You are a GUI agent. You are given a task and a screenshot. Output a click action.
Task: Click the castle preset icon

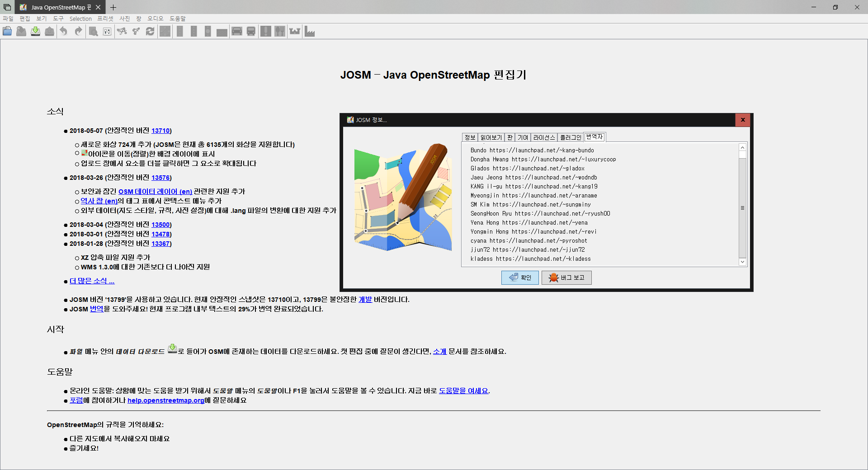[295, 31]
